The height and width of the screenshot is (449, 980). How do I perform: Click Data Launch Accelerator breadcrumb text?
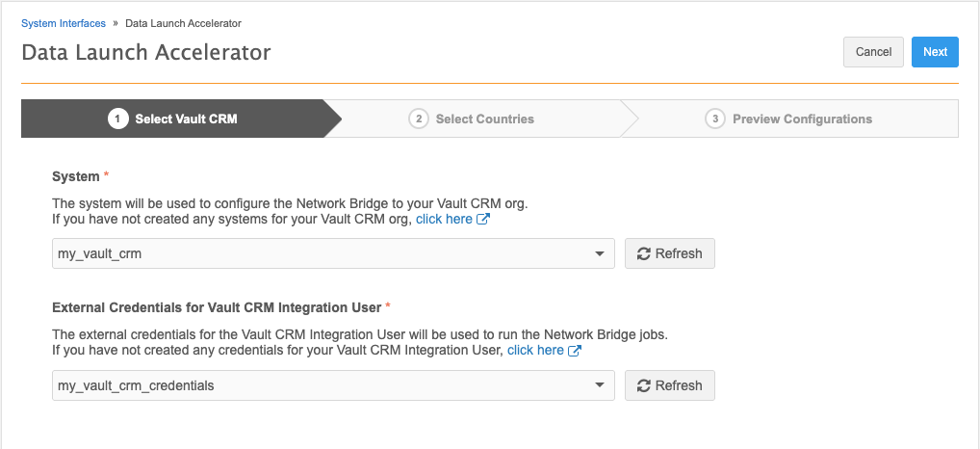[183, 23]
